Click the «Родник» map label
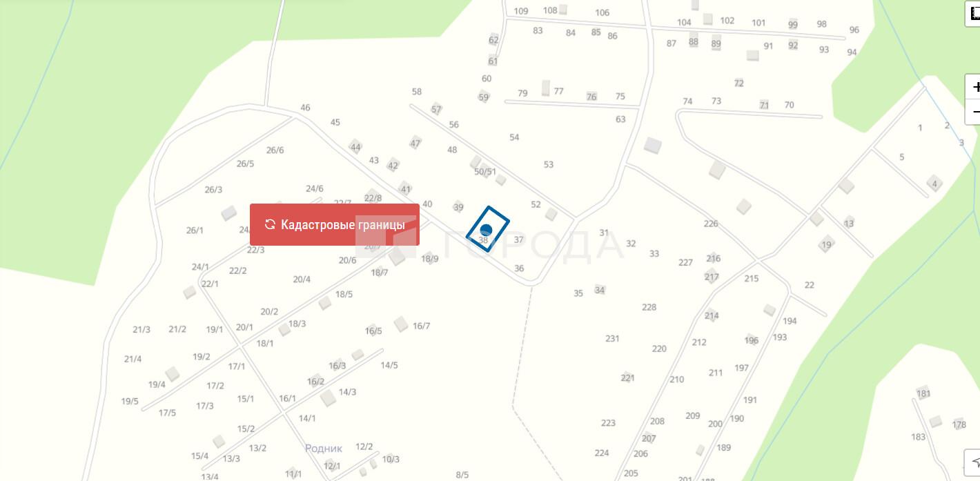The width and height of the screenshot is (980, 481). (x=324, y=449)
